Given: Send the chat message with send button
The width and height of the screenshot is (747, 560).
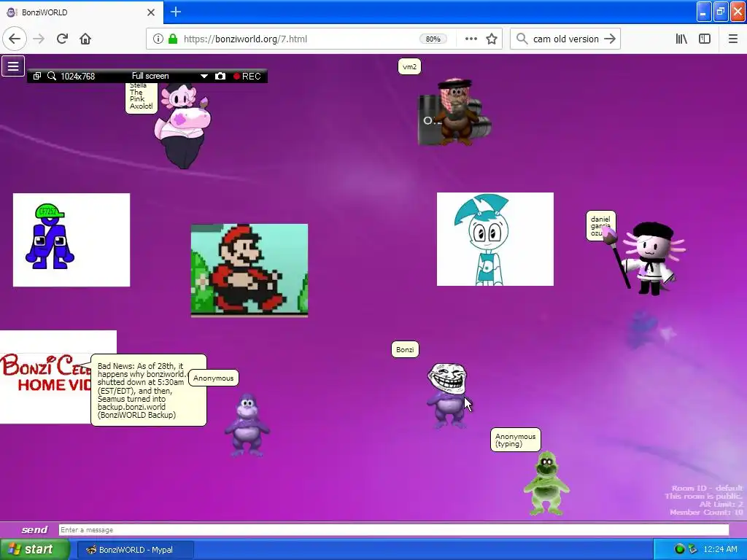Looking at the screenshot, I should click(34, 529).
